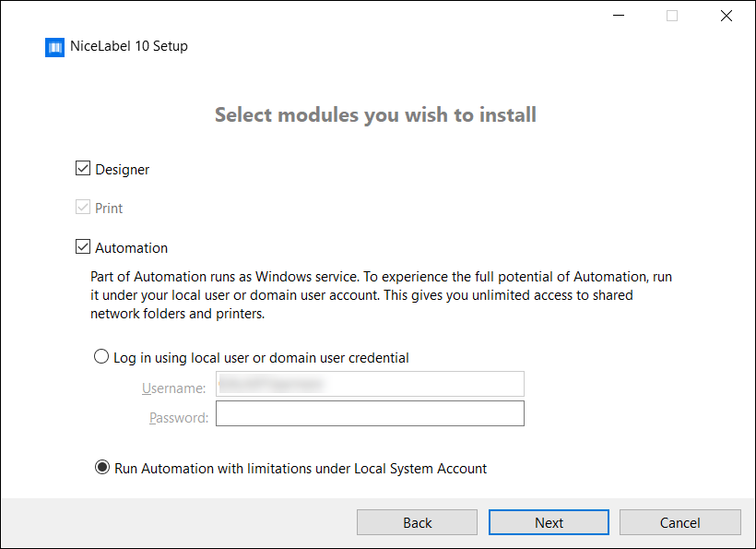Cancel the NiceLabel installation
Screen dimensions: 756x549
pyautogui.click(x=679, y=522)
